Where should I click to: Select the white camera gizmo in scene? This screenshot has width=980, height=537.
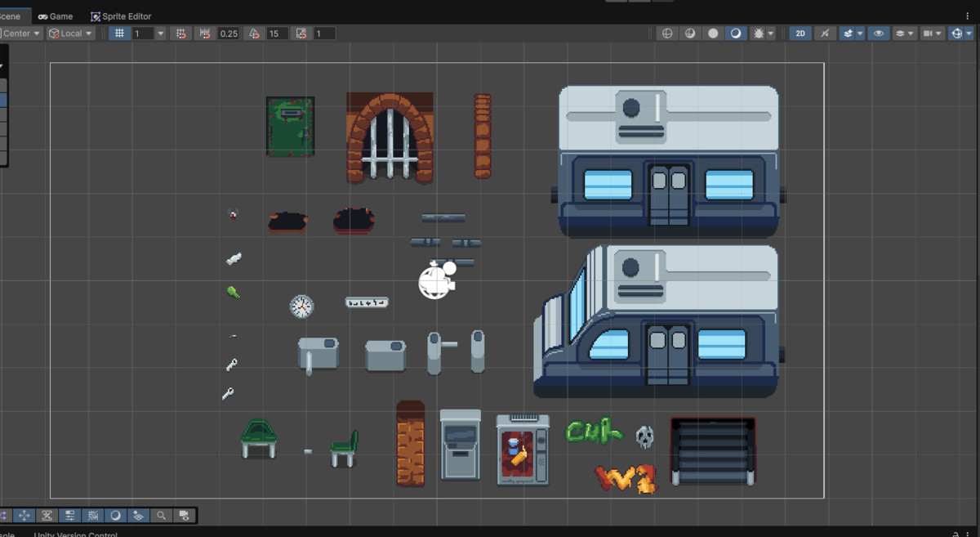click(x=437, y=280)
